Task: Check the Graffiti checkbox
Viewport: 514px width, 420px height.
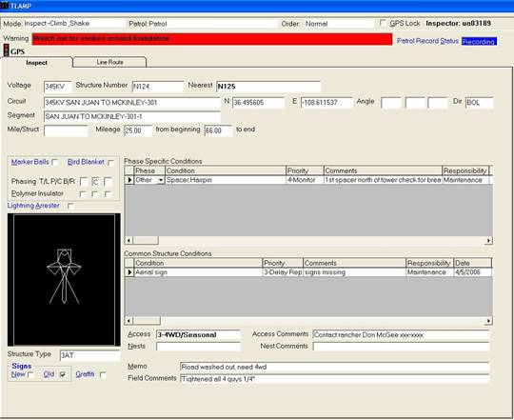Action: coord(103,374)
